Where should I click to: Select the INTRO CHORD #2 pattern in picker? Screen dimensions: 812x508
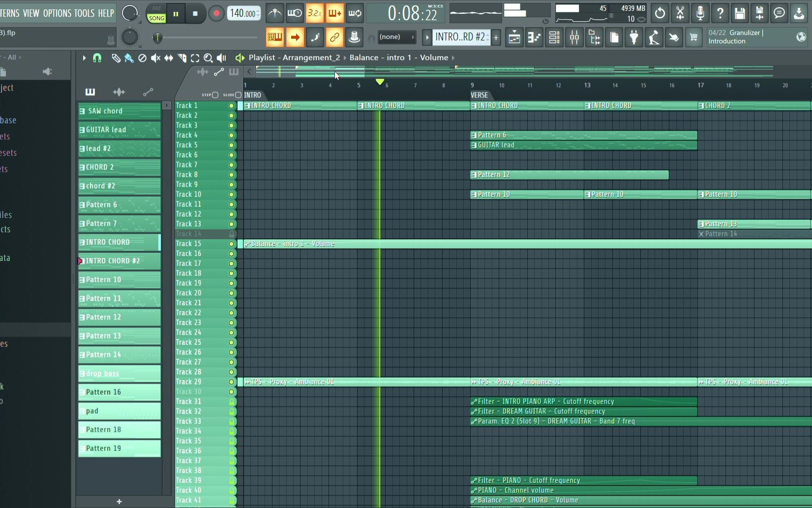pos(120,261)
